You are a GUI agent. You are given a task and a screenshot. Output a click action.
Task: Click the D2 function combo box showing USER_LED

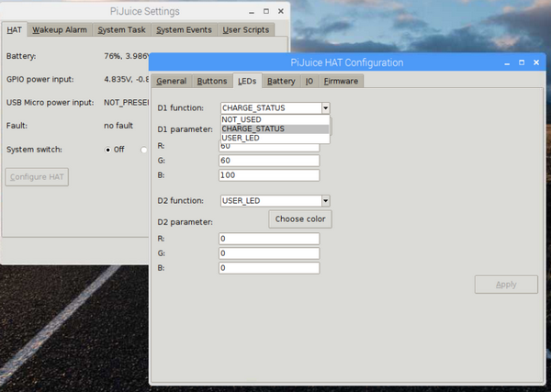pyautogui.click(x=275, y=200)
